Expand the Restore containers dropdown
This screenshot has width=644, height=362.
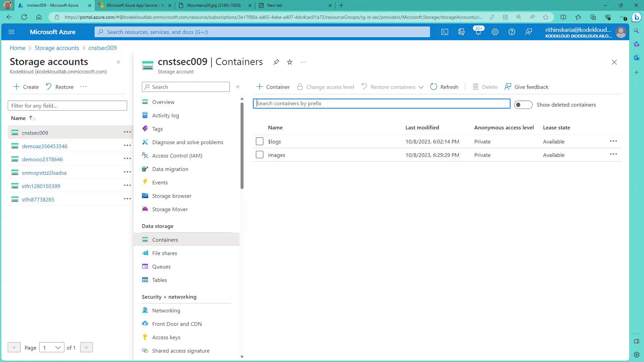[x=421, y=87]
